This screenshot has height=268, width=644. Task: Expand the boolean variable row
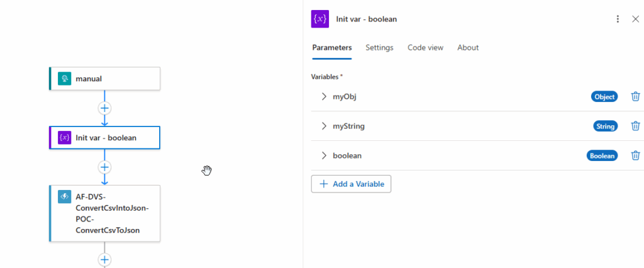[x=324, y=155]
